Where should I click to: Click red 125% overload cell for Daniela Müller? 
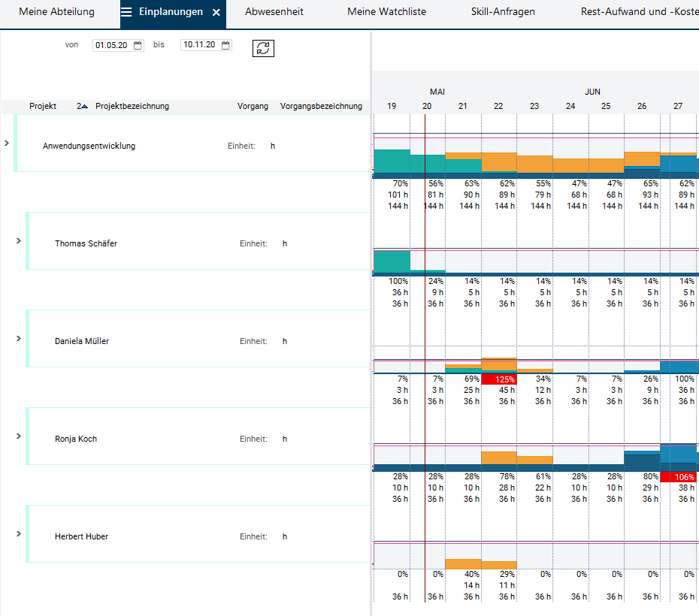click(x=499, y=379)
